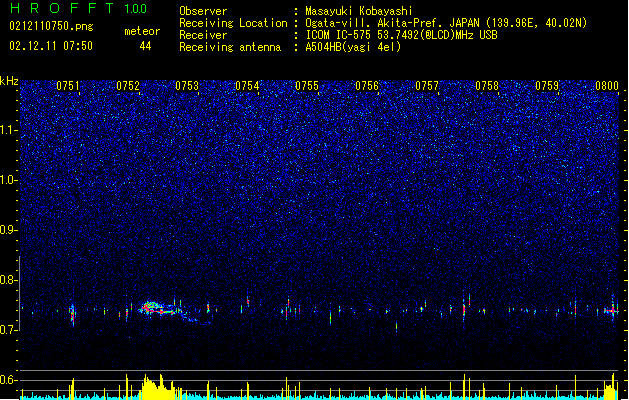The width and height of the screenshot is (629, 400).
Task: Click the 0752 time marker
Action: (128, 86)
